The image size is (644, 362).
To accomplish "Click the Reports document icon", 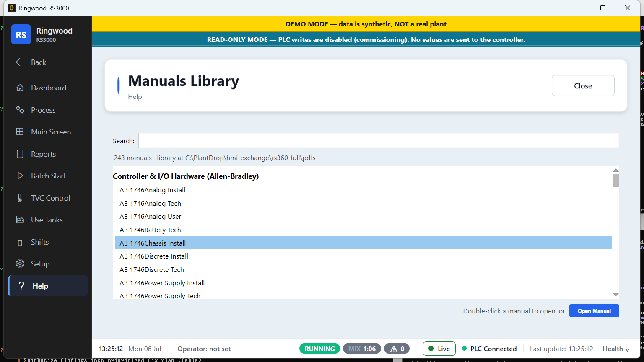I will point(20,154).
